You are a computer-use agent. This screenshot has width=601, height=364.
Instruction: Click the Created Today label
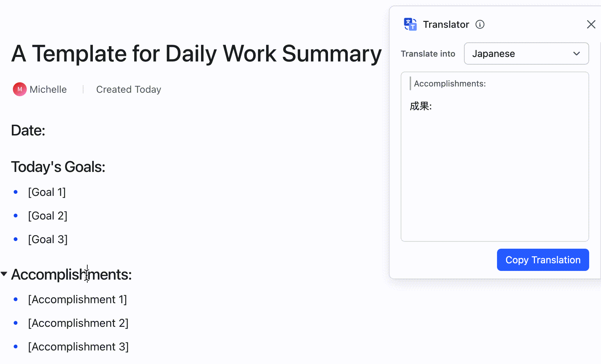(x=128, y=89)
